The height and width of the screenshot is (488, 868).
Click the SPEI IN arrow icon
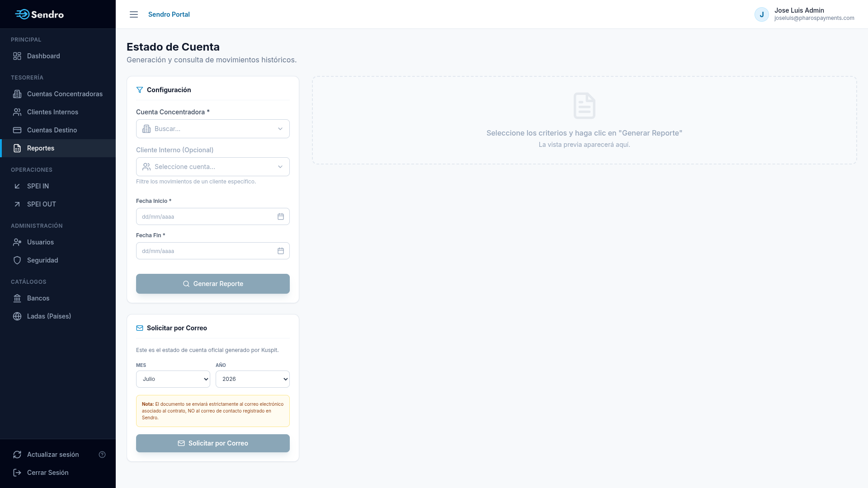pyautogui.click(x=17, y=186)
